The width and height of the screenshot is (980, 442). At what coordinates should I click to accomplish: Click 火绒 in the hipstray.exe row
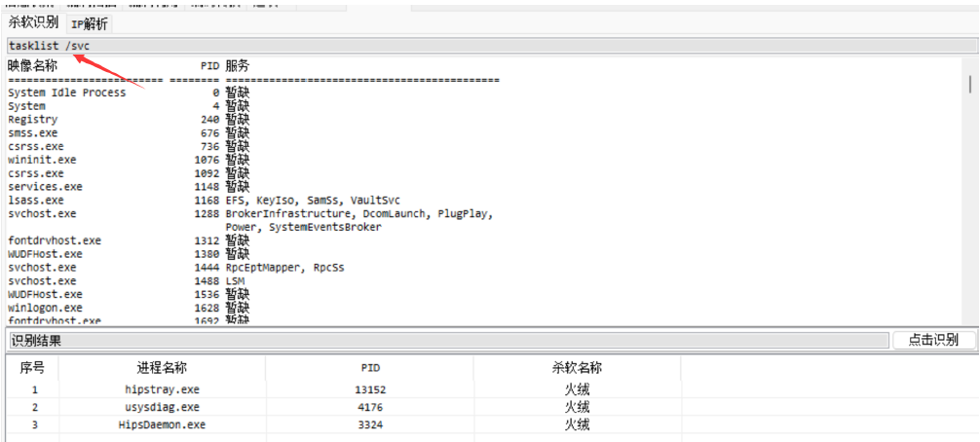pyautogui.click(x=578, y=389)
